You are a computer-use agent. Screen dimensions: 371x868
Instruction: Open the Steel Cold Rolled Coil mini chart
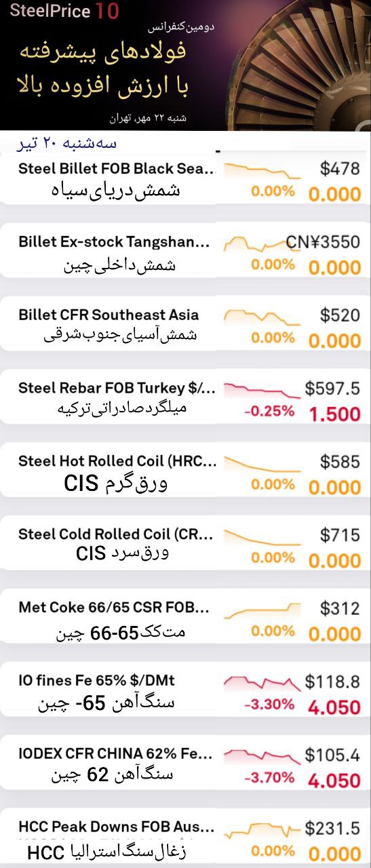point(262,536)
